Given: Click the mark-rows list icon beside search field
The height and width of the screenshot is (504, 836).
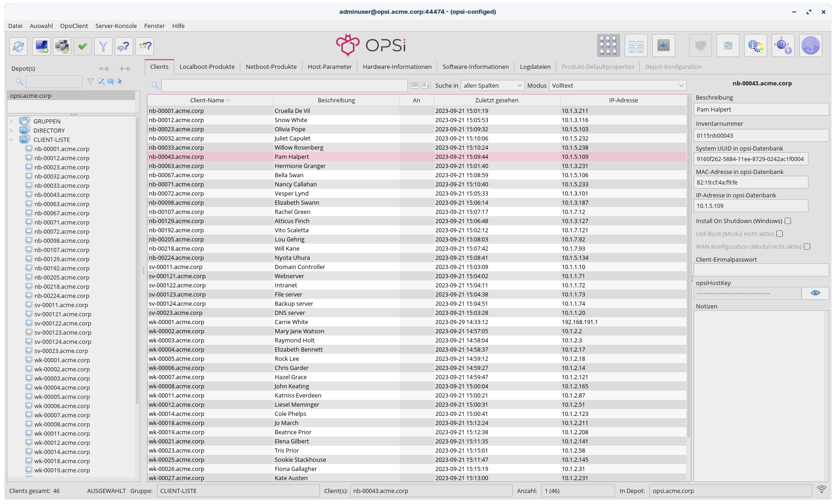Looking at the screenshot, I should tap(426, 85).
